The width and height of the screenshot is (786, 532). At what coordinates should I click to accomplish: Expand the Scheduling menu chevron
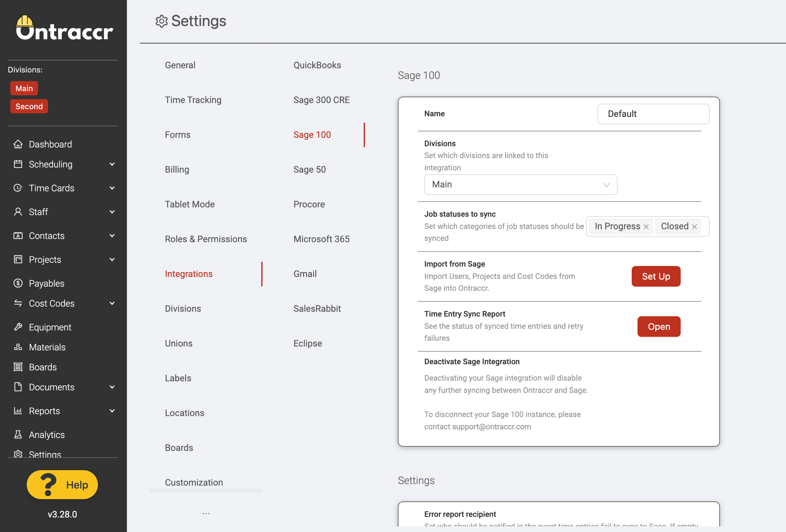[112, 164]
